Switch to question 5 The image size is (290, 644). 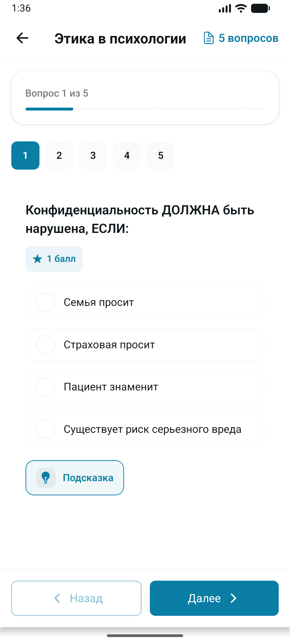[161, 156]
